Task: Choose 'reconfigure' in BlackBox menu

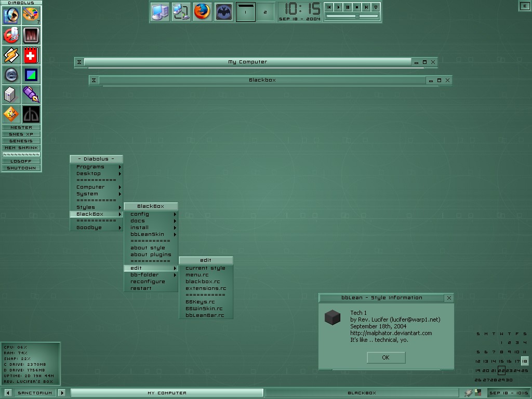Action: click(x=151, y=282)
